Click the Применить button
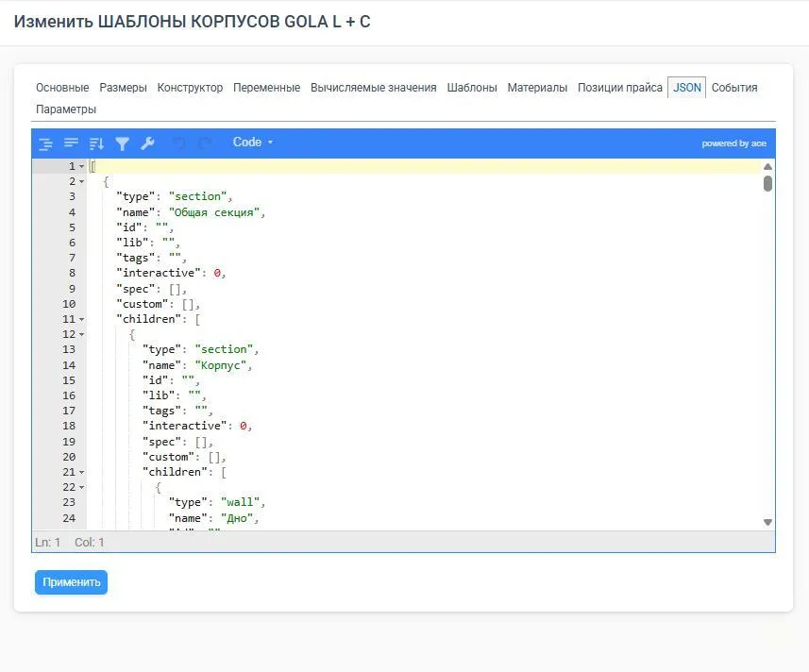 pyautogui.click(x=71, y=582)
